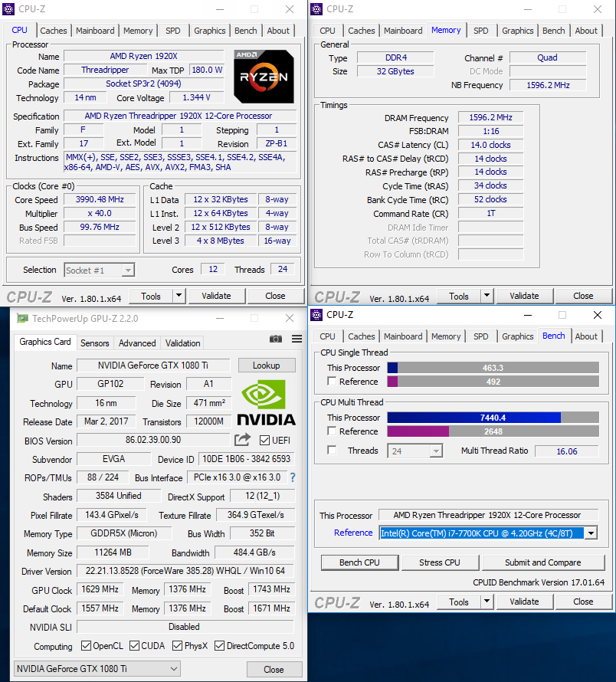Click the CPU-Z app icon in Memory window title bar
The width and height of the screenshot is (616, 682).
pos(316,8)
